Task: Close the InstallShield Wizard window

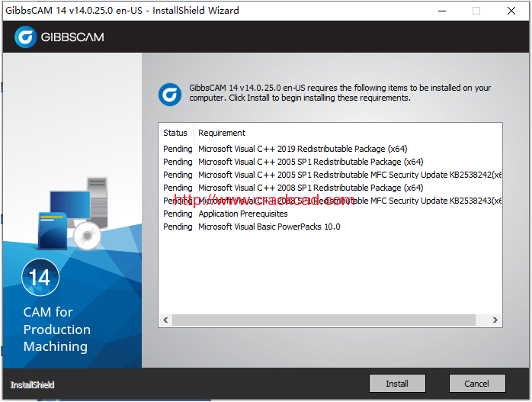Action: (511, 11)
